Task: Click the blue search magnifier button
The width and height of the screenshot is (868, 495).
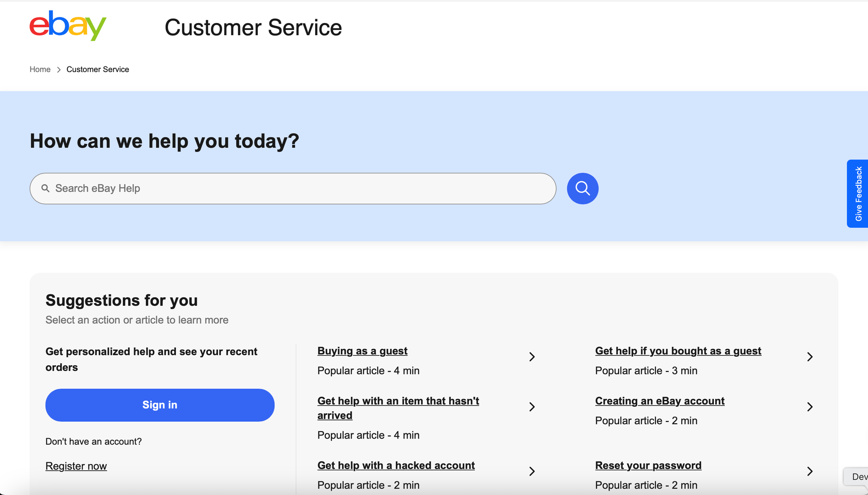Action: click(582, 189)
